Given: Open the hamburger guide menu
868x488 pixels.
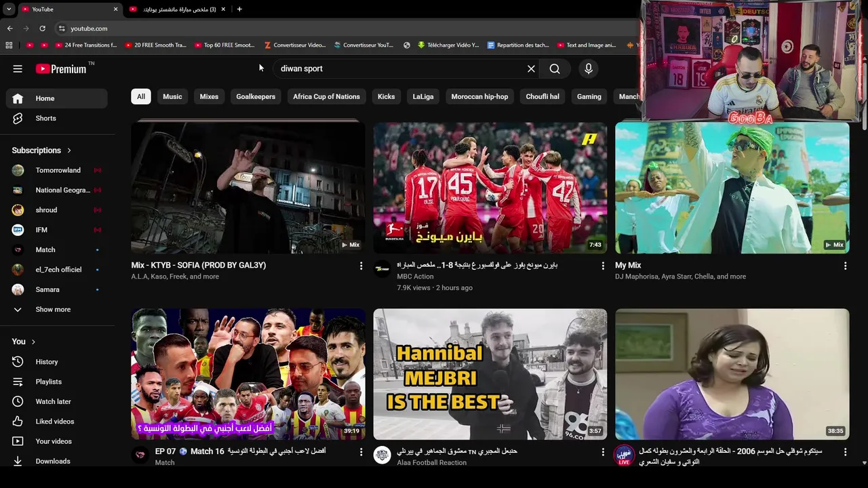Looking at the screenshot, I should tap(18, 68).
